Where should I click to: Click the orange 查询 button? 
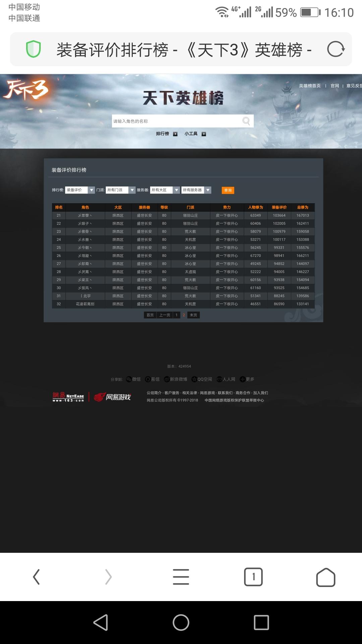pyautogui.click(x=228, y=190)
